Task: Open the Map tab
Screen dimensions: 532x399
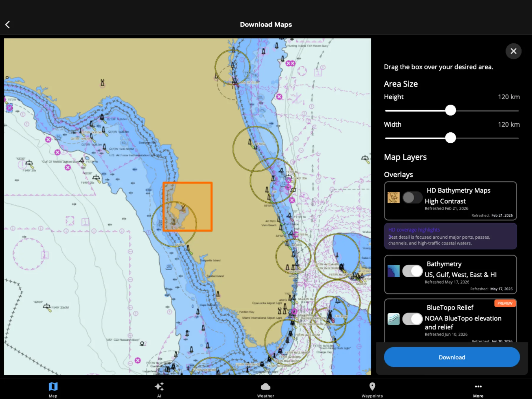Action: [x=53, y=390]
